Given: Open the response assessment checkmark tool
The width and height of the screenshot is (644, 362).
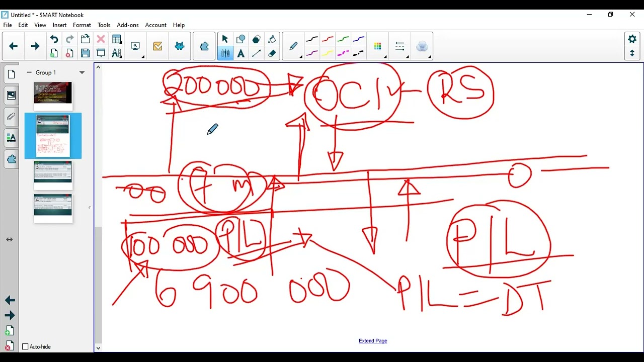Looking at the screenshot, I should (x=157, y=46).
